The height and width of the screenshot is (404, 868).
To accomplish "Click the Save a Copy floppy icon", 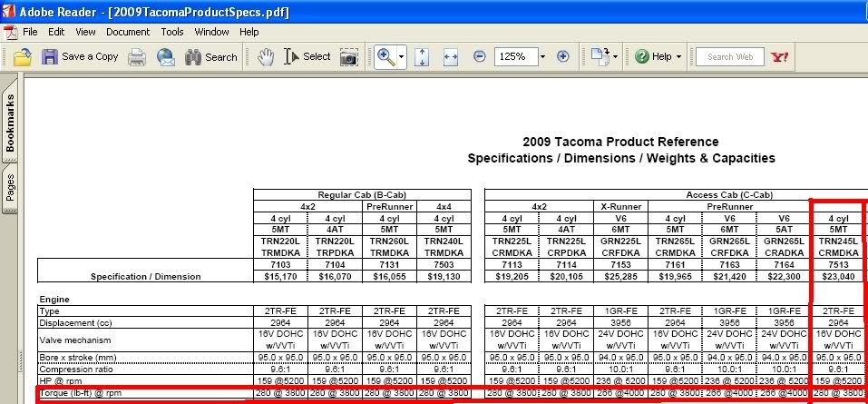I will pyautogui.click(x=50, y=56).
